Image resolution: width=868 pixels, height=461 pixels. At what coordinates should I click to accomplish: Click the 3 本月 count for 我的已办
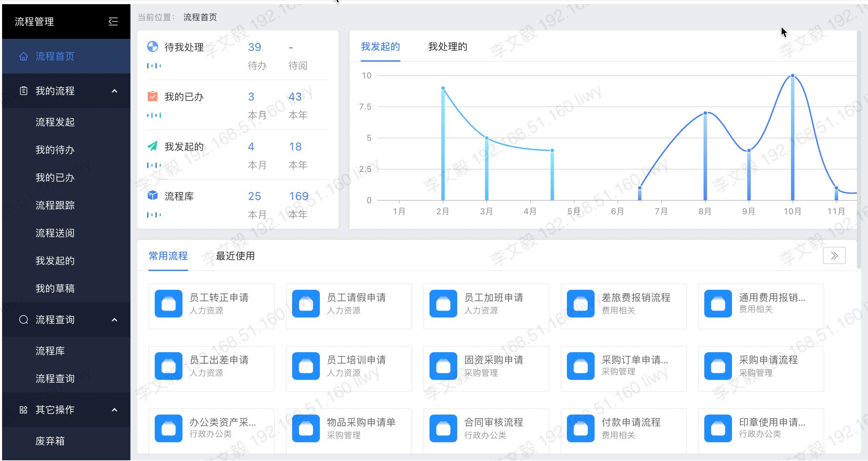click(x=251, y=97)
